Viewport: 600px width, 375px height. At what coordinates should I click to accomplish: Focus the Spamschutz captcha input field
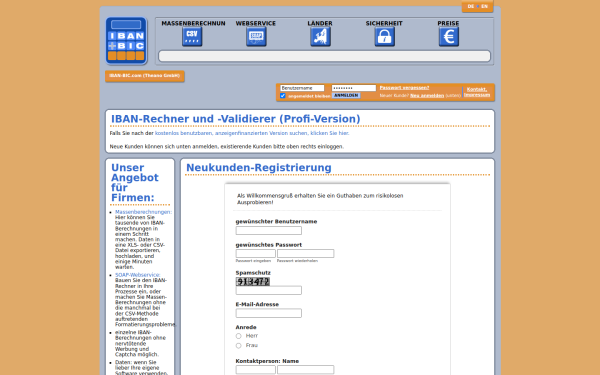click(x=269, y=290)
